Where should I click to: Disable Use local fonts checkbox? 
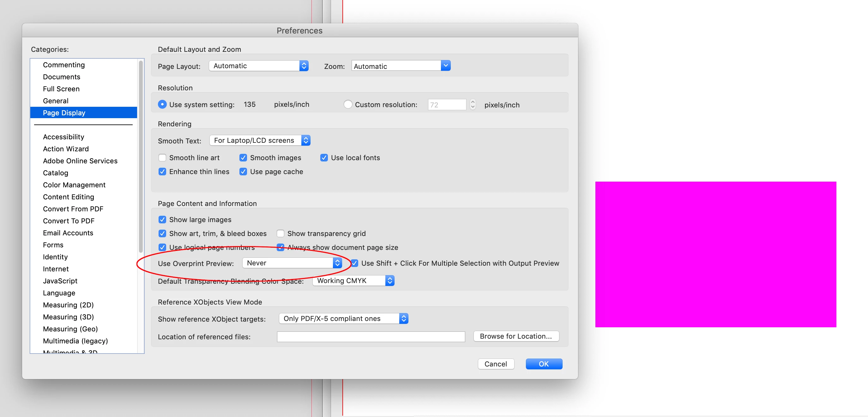(x=324, y=158)
